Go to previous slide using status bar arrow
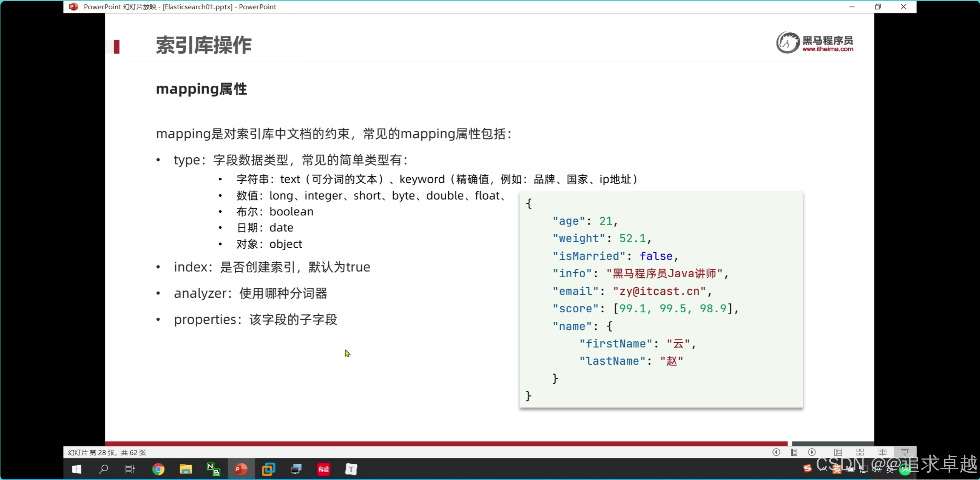980x480 pixels. 776,452
